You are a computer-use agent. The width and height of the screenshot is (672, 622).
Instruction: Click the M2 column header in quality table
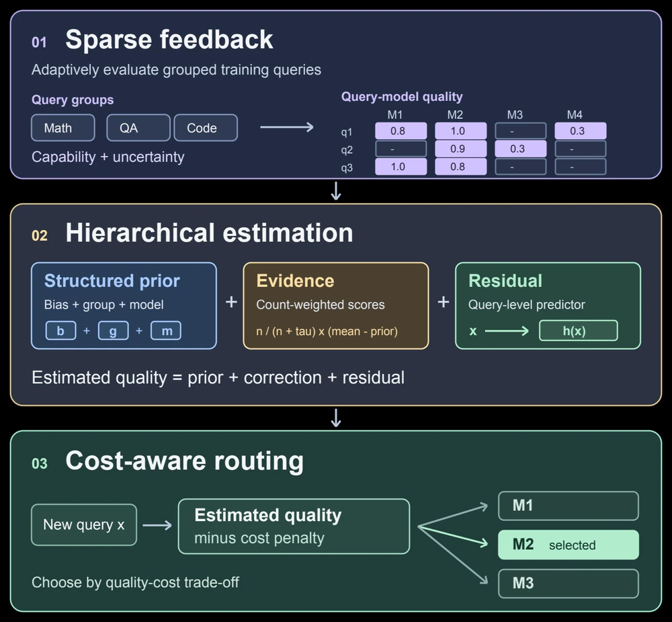pos(455,115)
